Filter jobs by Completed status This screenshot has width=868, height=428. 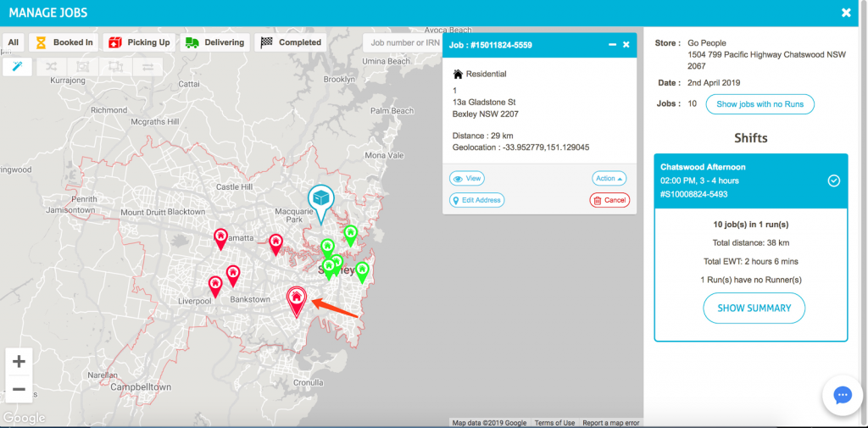291,42
